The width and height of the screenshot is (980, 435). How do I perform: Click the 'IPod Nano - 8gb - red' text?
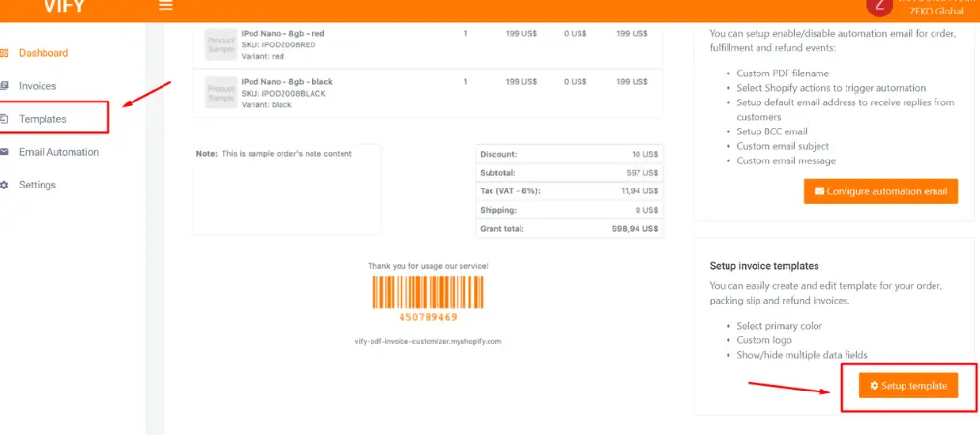tap(282, 33)
